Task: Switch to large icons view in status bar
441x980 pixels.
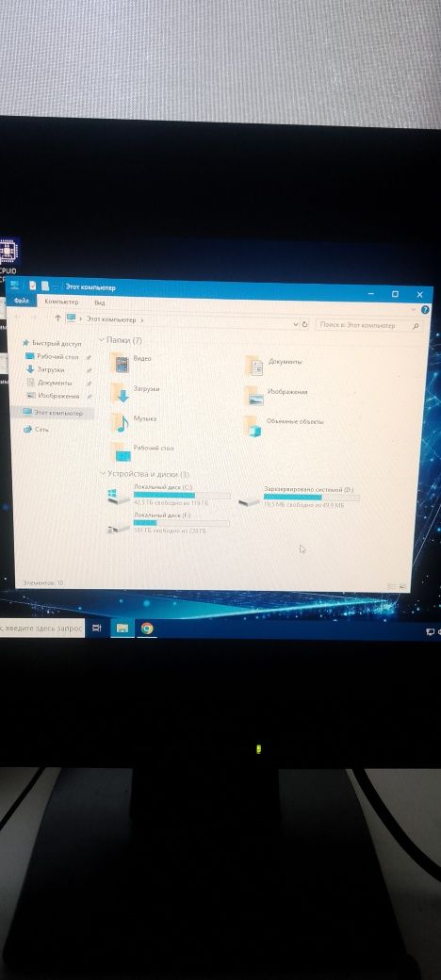Action: (x=402, y=586)
